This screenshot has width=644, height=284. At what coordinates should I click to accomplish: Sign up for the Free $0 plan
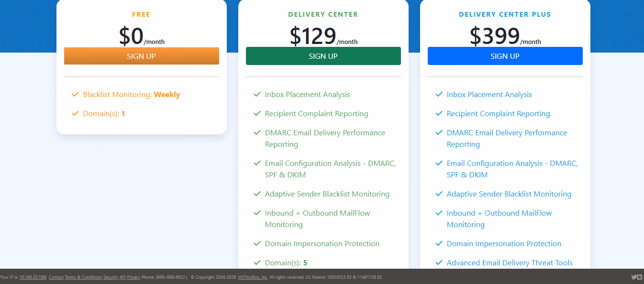pyautogui.click(x=142, y=56)
